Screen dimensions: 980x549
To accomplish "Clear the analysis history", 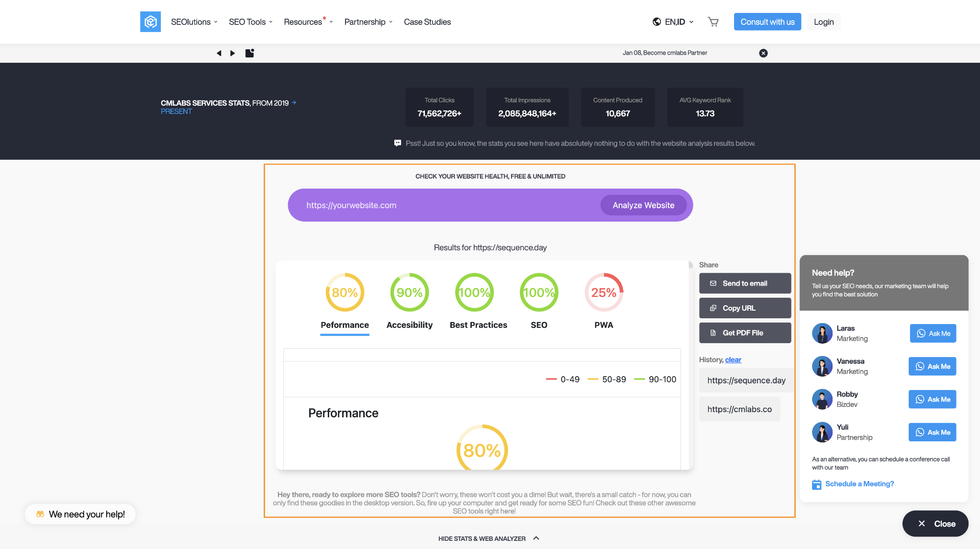I will [733, 359].
